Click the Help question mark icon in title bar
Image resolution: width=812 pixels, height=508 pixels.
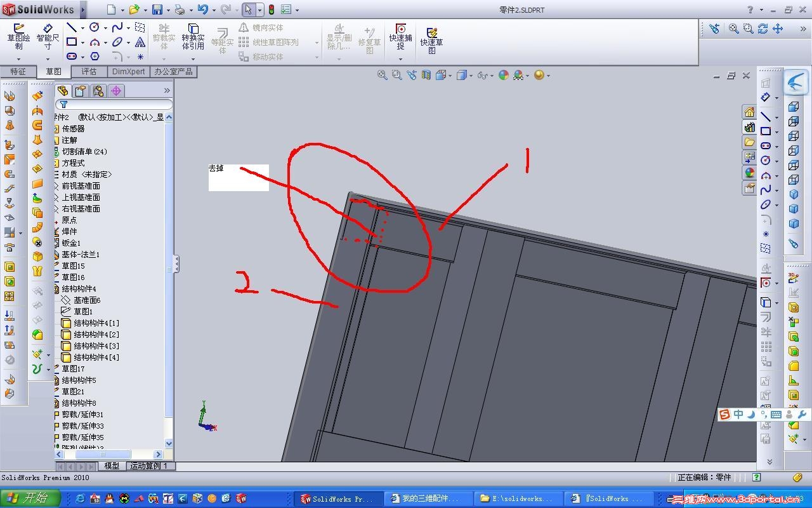751,10
